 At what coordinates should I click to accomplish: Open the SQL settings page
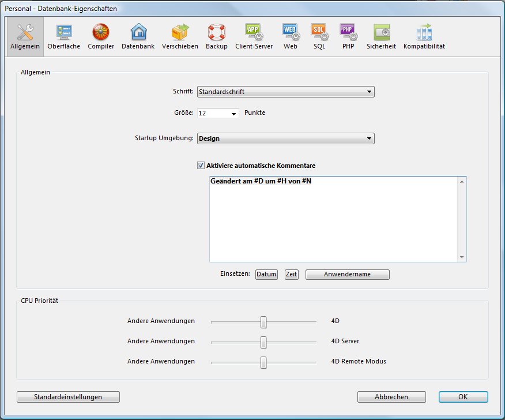(319, 36)
